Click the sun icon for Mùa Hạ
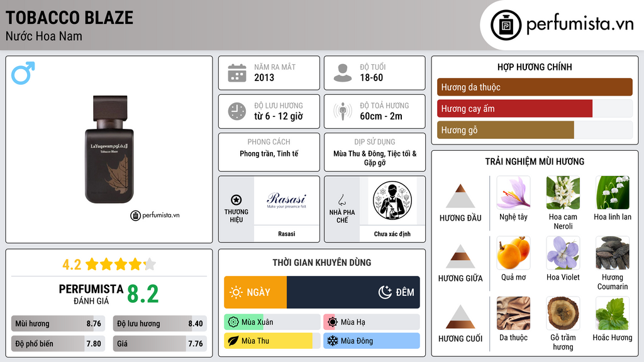 [332, 322]
